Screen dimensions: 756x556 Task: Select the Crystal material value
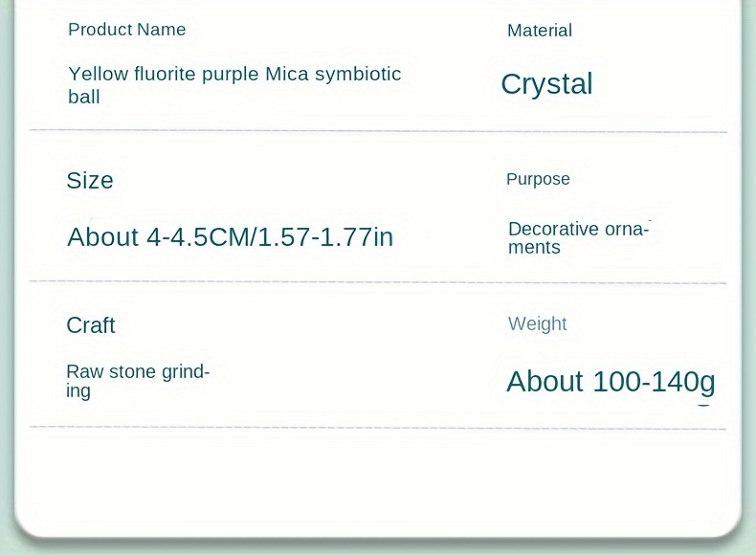point(546,84)
